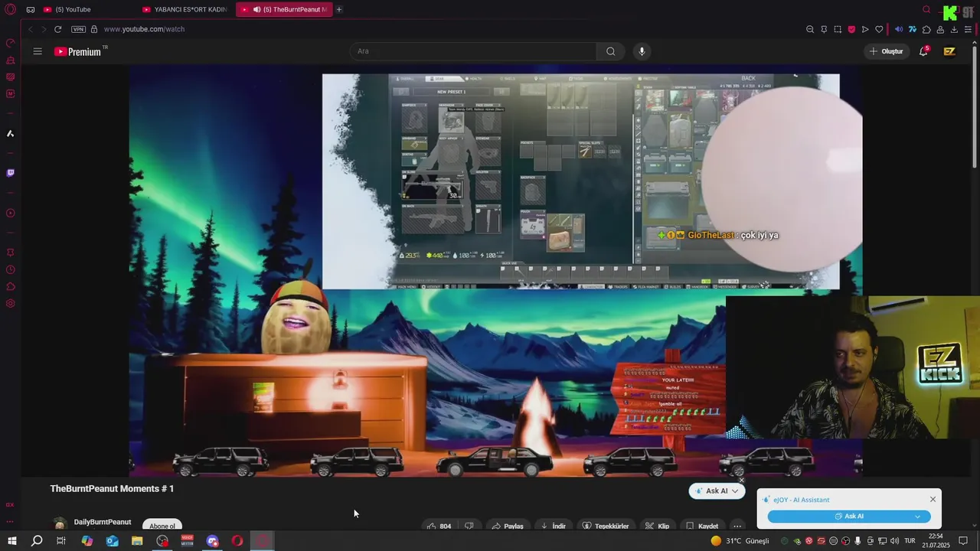Like the video with 804 likes

pyautogui.click(x=439, y=526)
